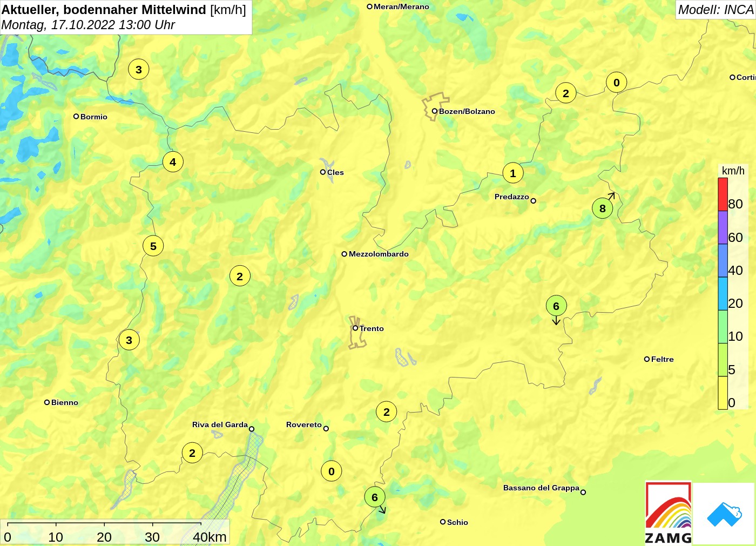Select station 0 south of Rovereto
The image size is (756, 546).
tap(332, 471)
